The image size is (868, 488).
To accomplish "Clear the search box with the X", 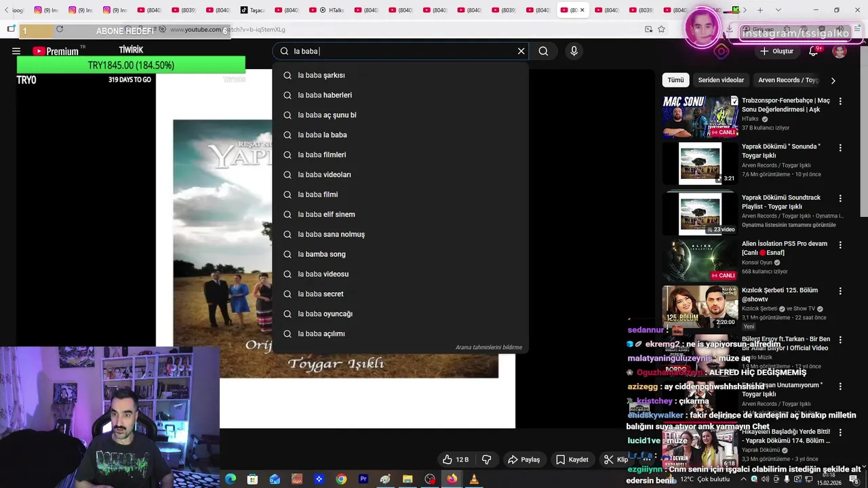I will [521, 51].
